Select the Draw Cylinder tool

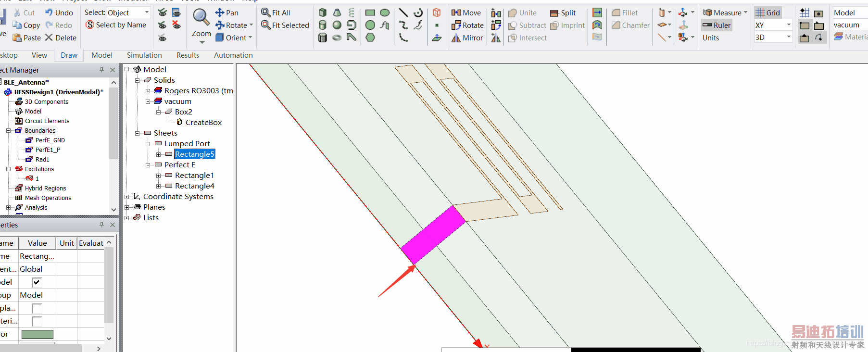coord(323,25)
